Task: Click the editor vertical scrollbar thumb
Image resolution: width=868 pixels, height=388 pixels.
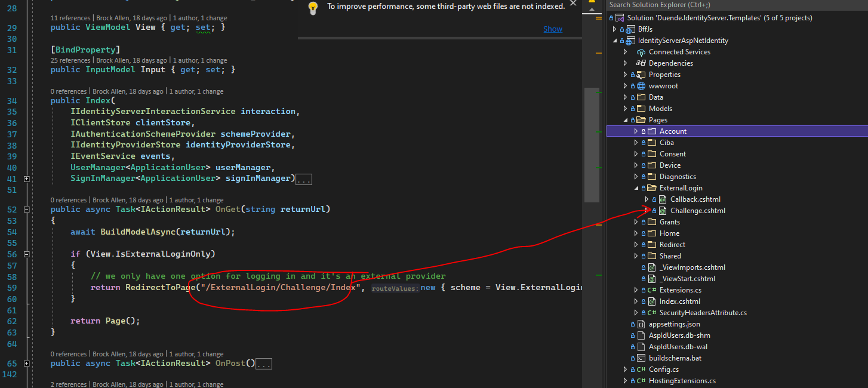Action: coord(592,145)
